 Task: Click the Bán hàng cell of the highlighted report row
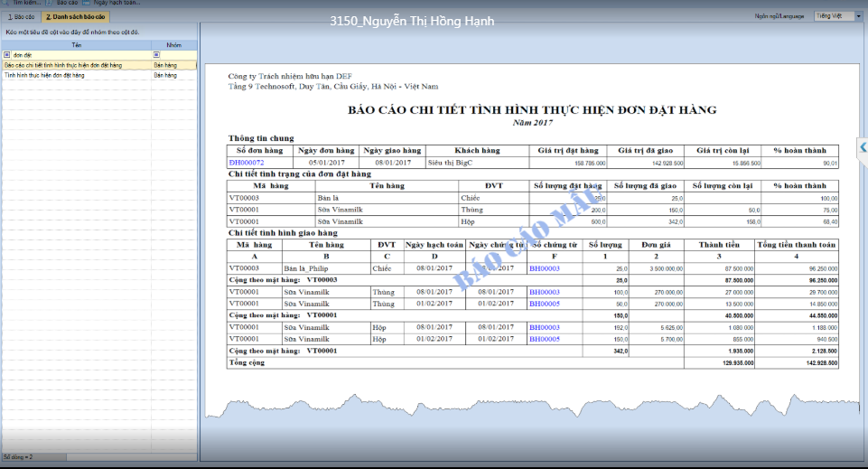coord(173,65)
